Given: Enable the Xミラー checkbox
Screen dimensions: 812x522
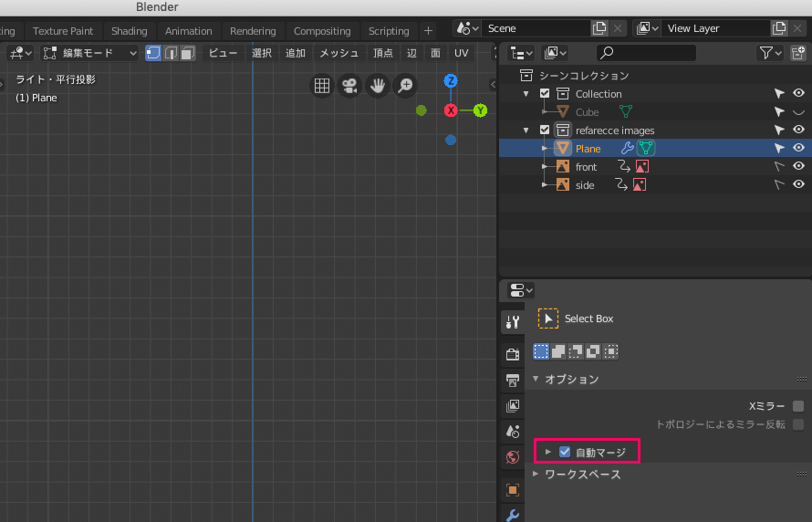Looking at the screenshot, I should (x=798, y=406).
